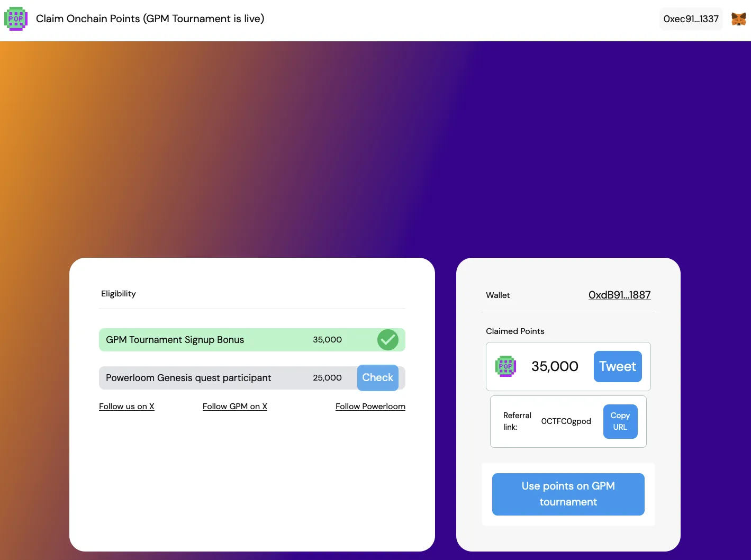This screenshot has height=560, width=751.
Task: Click the referral code 0CTFC0gpod
Action: coord(566,421)
